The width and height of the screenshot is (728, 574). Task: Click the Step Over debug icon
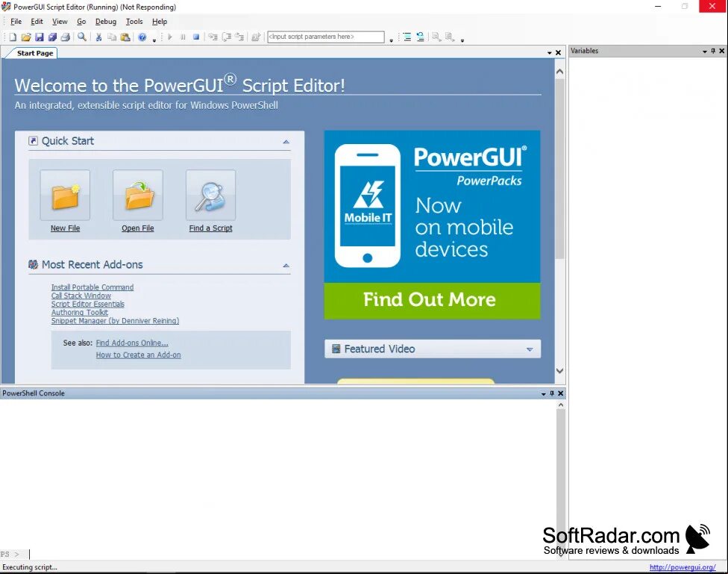226,37
